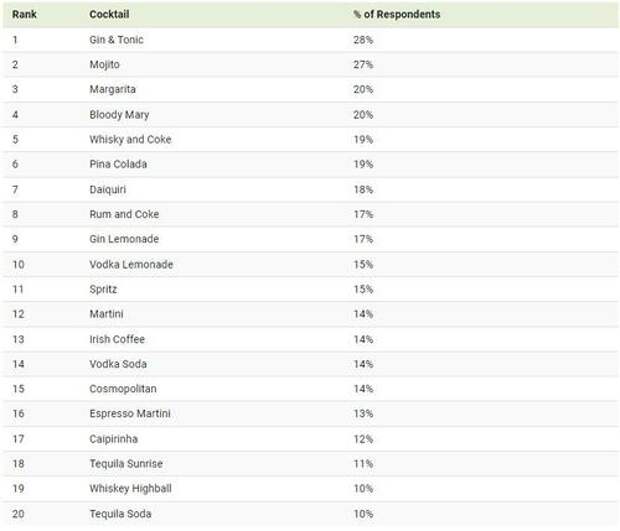Click the % of Respondents header

[x=397, y=14]
